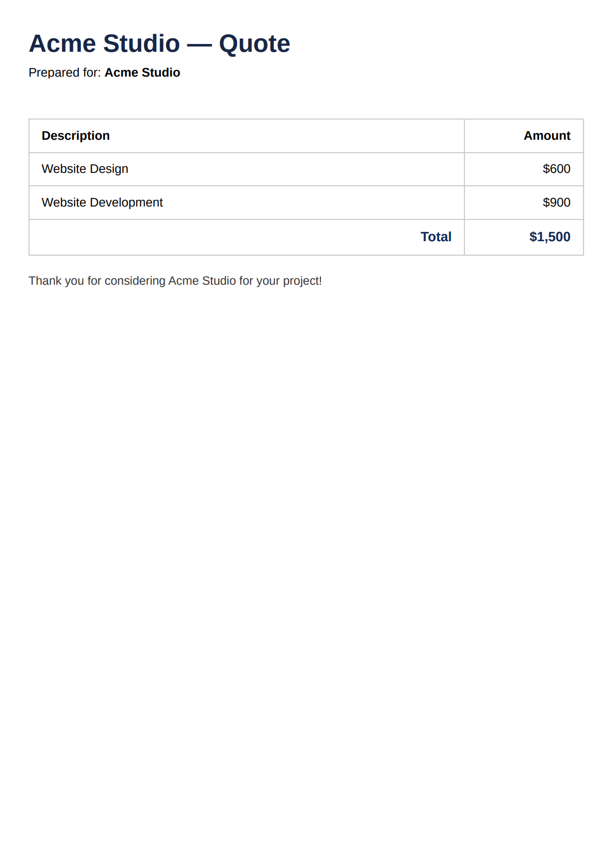Click the 'Thank you for considering' footer note

[x=175, y=281]
